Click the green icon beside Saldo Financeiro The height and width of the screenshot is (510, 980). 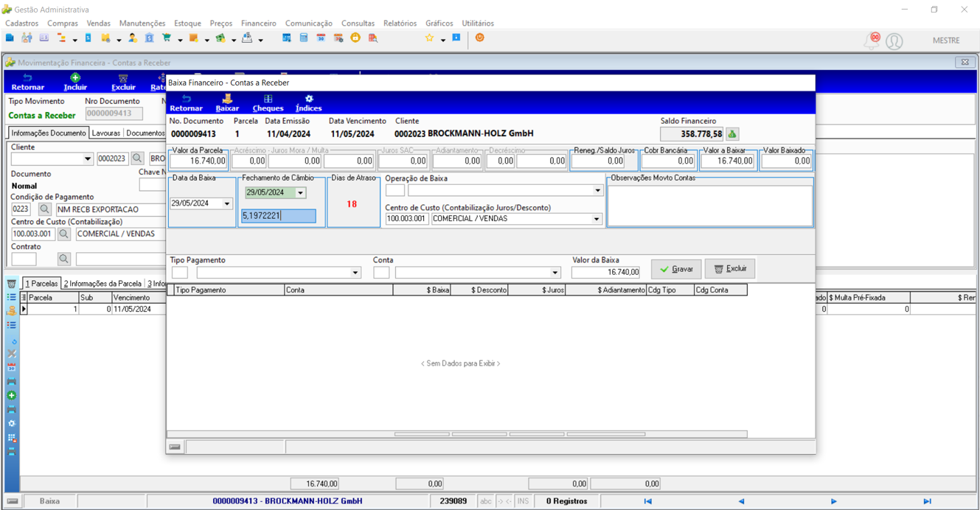(732, 134)
